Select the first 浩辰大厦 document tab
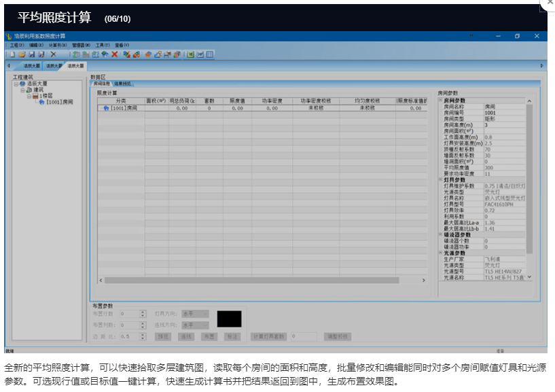This screenshot has height=392, width=555. (32, 66)
